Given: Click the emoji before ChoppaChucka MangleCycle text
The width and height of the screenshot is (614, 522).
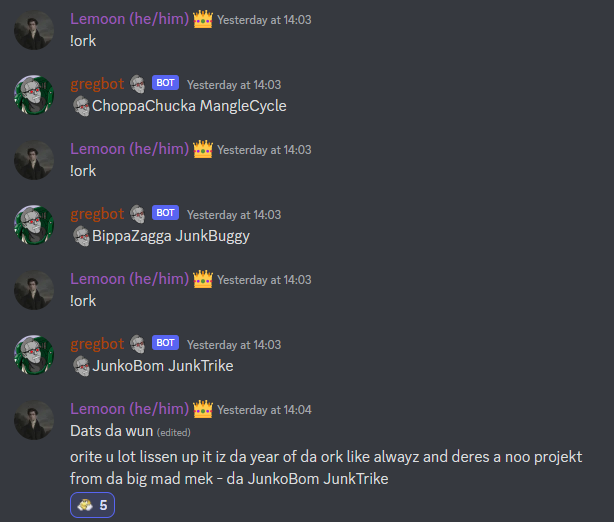Looking at the screenshot, I should pyautogui.click(x=81, y=106).
